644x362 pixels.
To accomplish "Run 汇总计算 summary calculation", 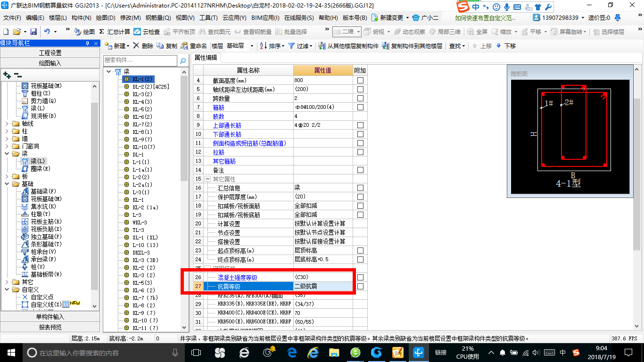I will [115, 32].
